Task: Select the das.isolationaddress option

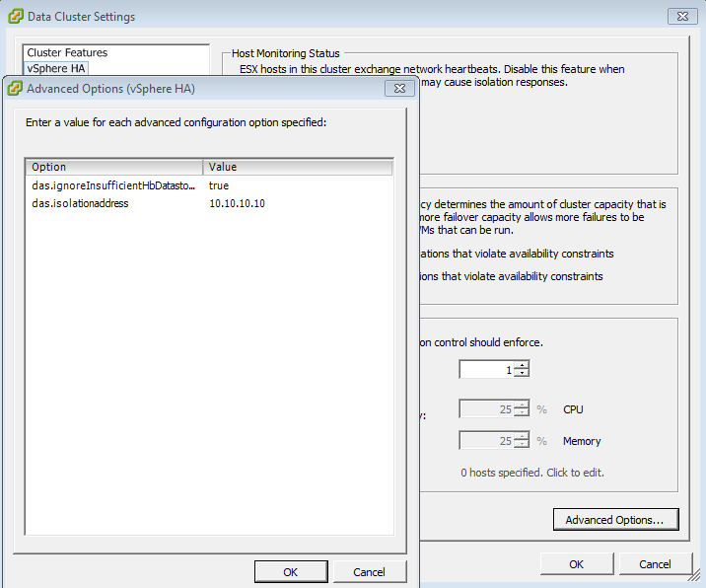Action: 80,203
